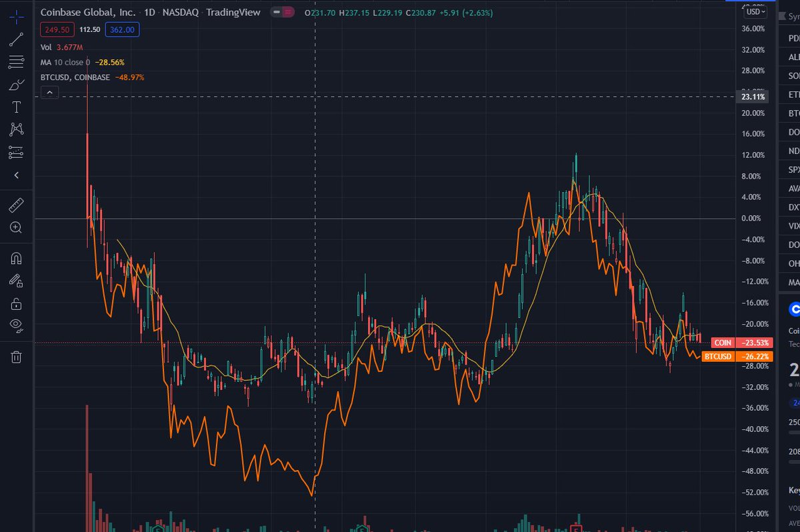
Task: Click the blue Buy button at 362.00
Action: (122, 29)
